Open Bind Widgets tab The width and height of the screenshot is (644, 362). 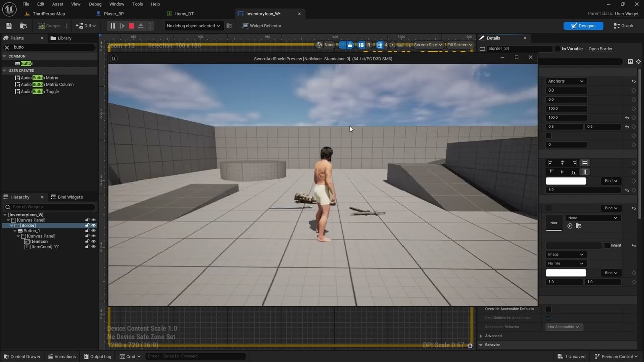point(66,197)
